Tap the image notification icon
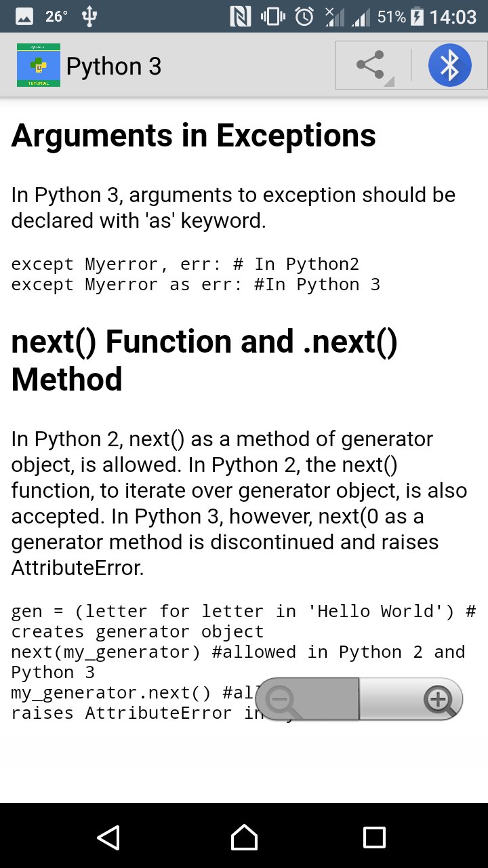Viewport: 488px width, 868px height. (24, 16)
